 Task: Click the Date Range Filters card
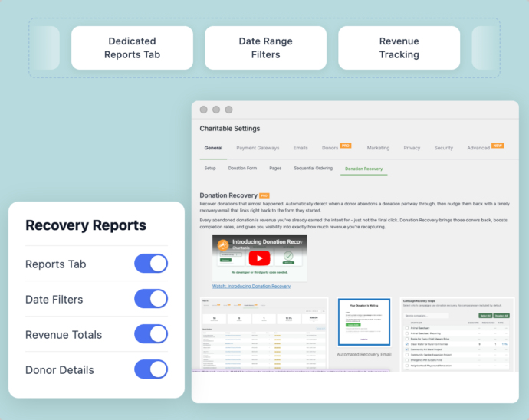(x=265, y=48)
